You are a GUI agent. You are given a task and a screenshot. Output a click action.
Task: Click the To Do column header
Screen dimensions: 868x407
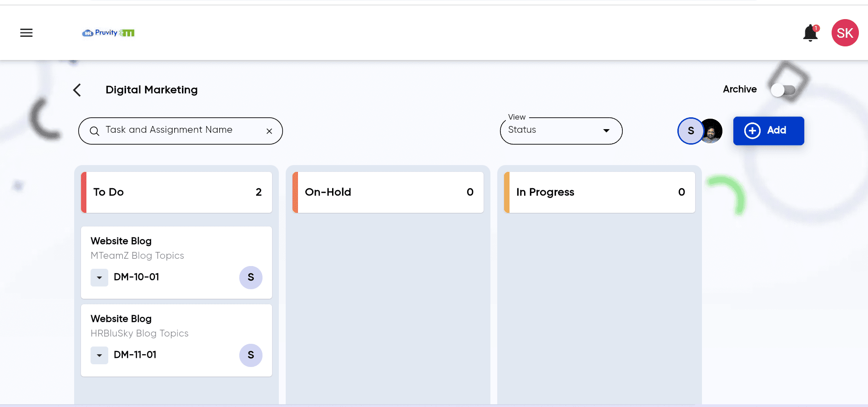tap(177, 192)
